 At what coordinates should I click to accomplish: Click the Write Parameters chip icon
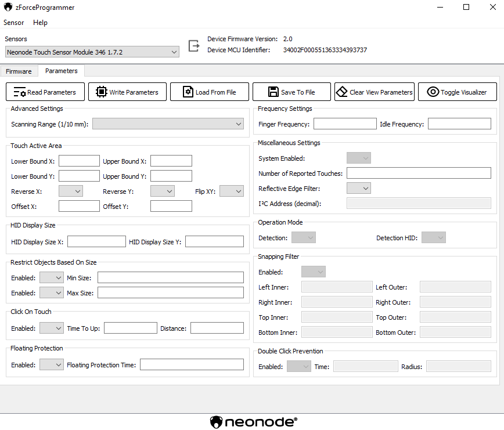coord(102,92)
